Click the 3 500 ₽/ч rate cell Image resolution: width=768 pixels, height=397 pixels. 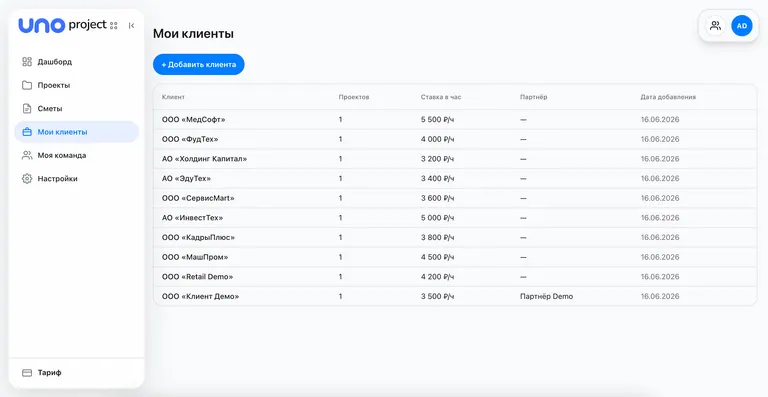tap(437, 296)
